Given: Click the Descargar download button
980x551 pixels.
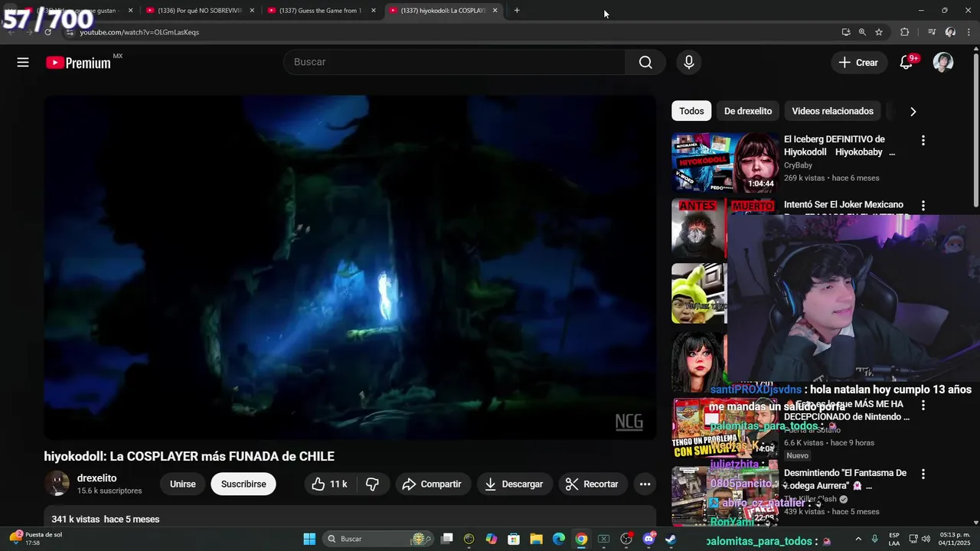Looking at the screenshot, I should [514, 484].
